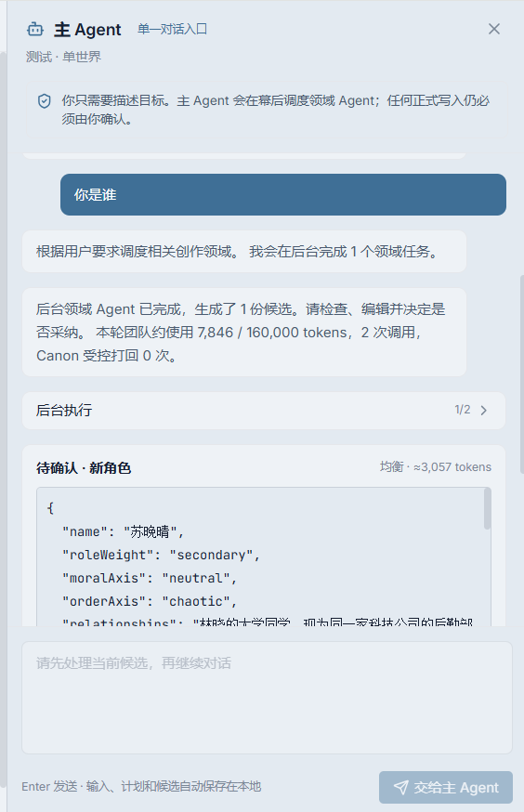
Task: Click the 单一对话入口 label
Action: click(173, 29)
